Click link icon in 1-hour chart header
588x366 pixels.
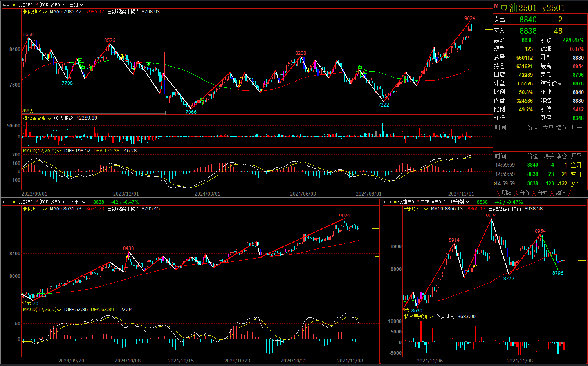pos(6,202)
